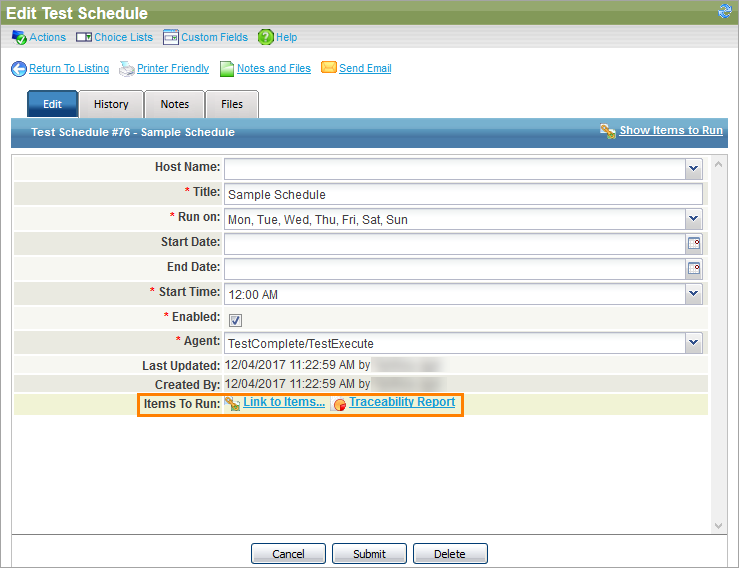Open the Start Date calendar picker icon
Viewport: 739px width, 568px height.
pyautogui.click(x=694, y=244)
